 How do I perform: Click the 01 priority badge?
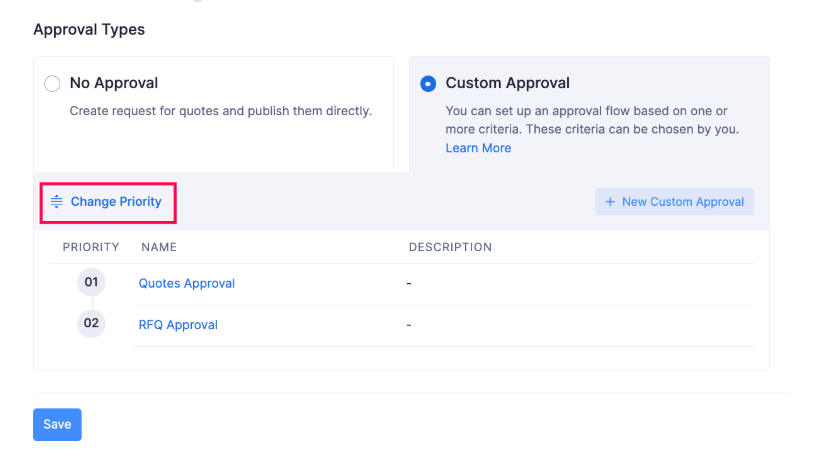pos(91,283)
